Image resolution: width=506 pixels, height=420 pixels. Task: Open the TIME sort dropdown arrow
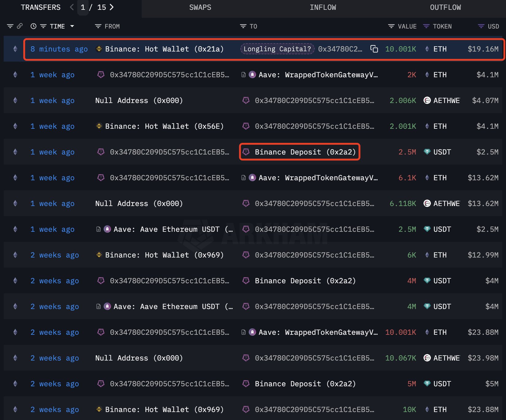[x=72, y=26]
